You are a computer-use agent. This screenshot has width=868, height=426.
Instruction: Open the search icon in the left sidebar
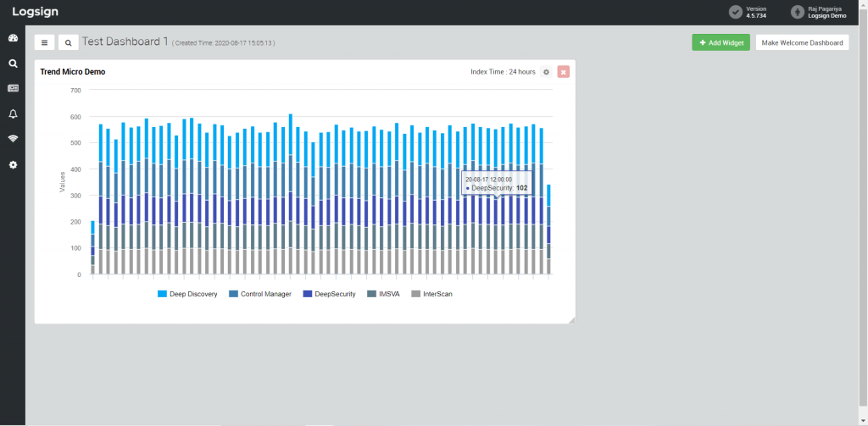coord(13,64)
